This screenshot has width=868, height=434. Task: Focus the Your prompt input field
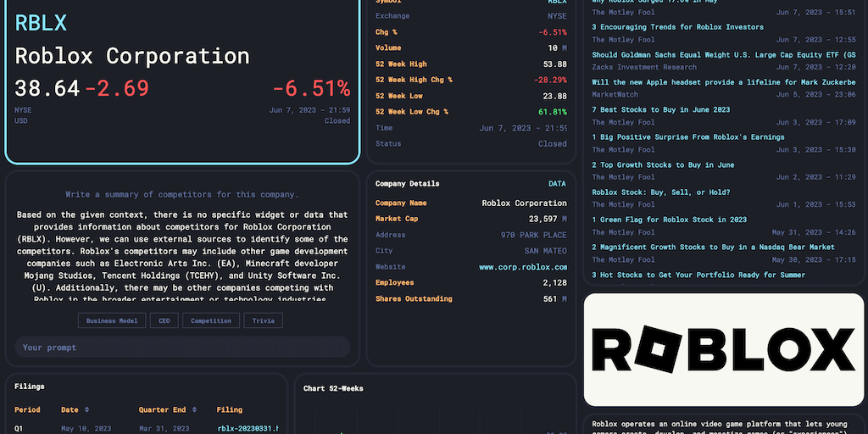183,347
